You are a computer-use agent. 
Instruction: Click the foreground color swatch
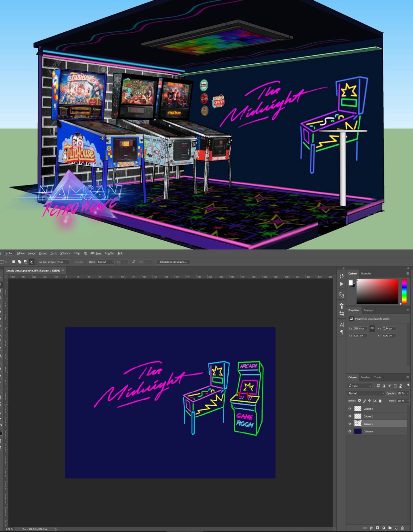[x=350, y=283]
